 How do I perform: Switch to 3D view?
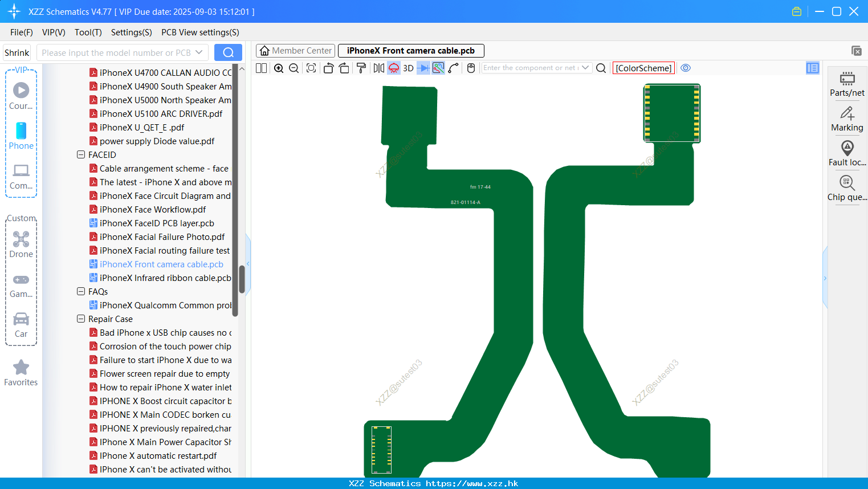click(408, 68)
